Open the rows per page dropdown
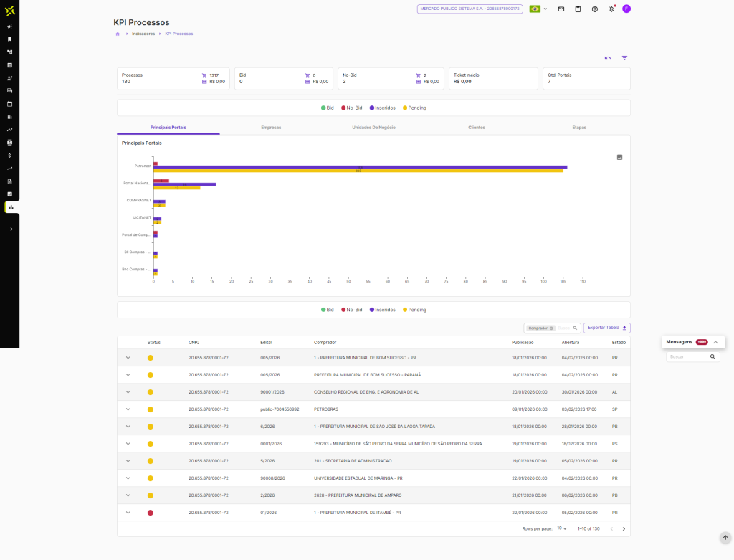Viewport: 734px width, 560px height. click(562, 528)
